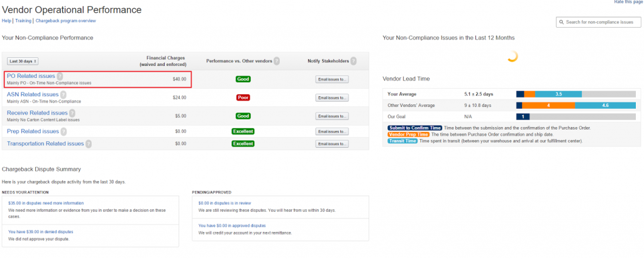Screen dimensions: 644x259
Task: Click help icon beside Prep Related issues
Action: click(x=64, y=131)
